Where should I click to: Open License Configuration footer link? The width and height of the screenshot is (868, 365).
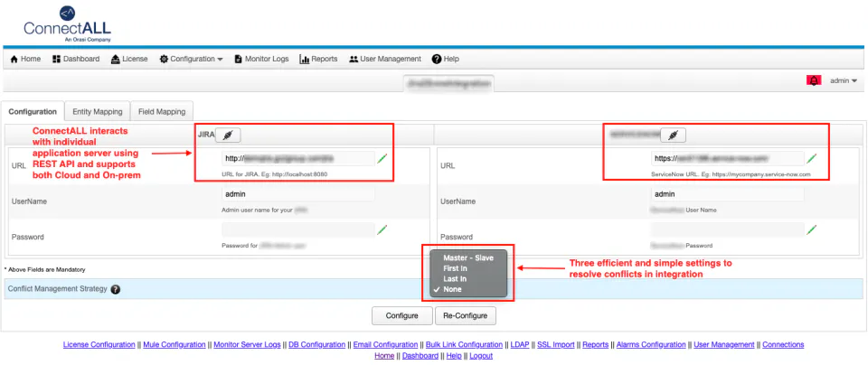99,344
